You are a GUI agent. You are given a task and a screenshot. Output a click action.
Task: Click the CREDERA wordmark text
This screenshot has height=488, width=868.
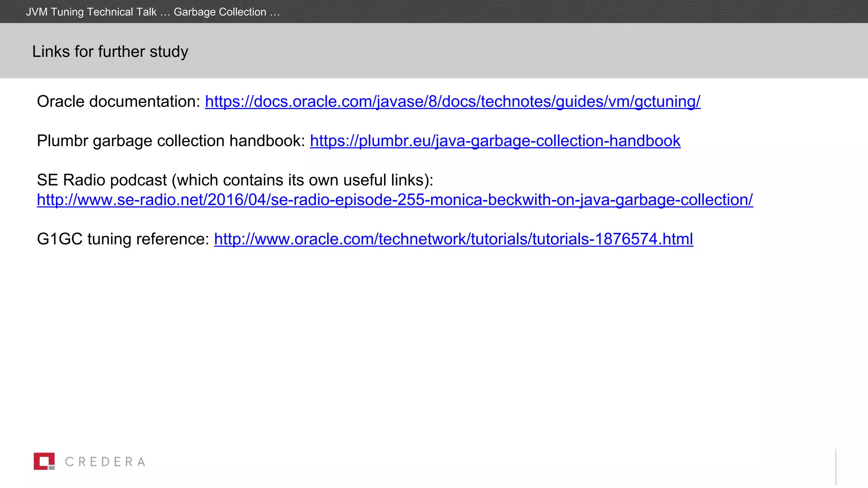(x=105, y=462)
